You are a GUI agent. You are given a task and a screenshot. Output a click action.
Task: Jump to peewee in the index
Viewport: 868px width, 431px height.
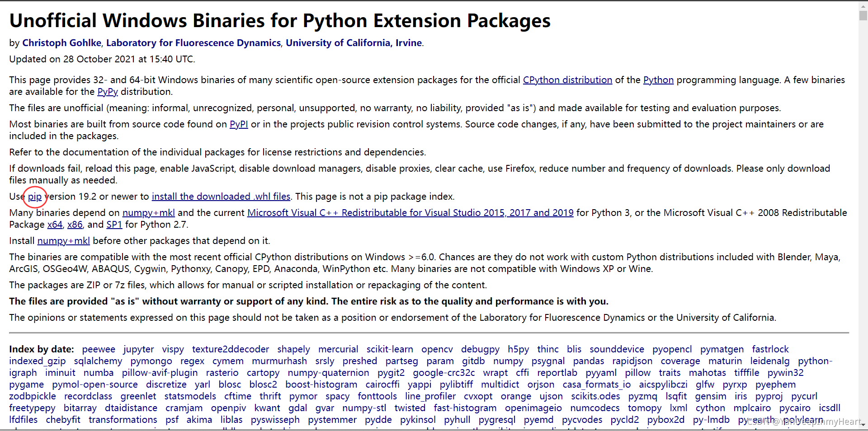point(99,349)
